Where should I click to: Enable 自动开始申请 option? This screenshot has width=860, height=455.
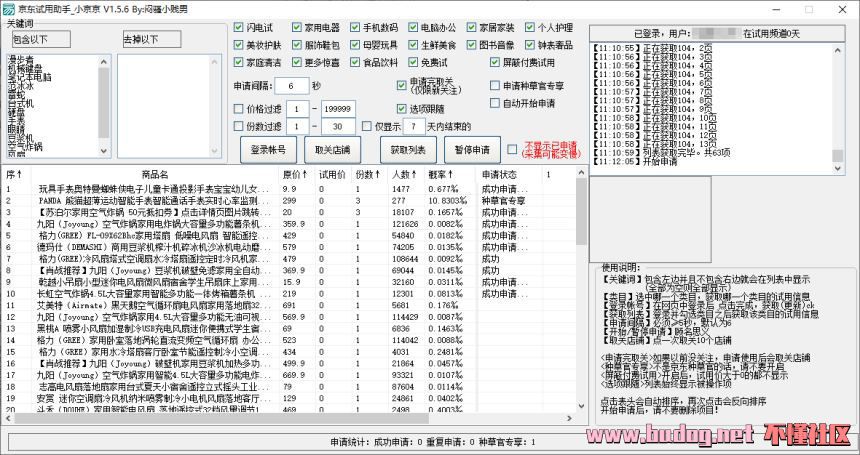(x=495, y=103)
